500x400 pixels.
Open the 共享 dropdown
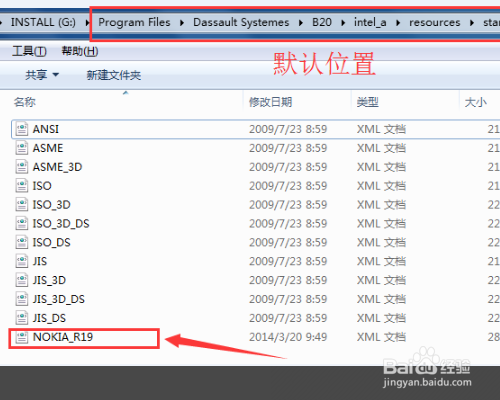42,75
